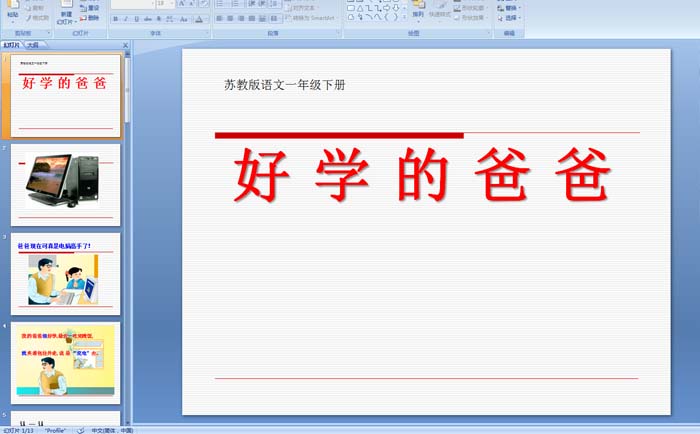700x434 pixels.
Task: Click the Reset (重设) slide button
Action: click(x=89, y=8)
